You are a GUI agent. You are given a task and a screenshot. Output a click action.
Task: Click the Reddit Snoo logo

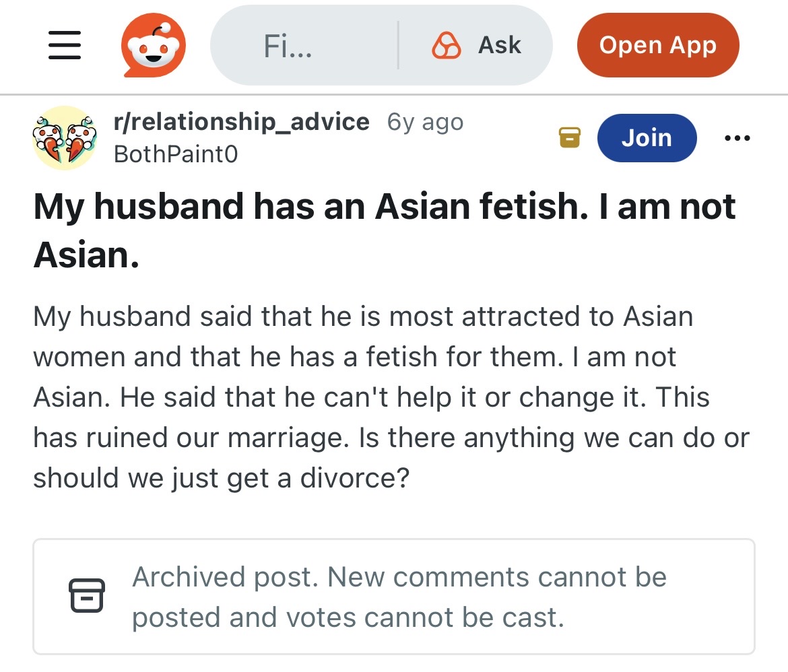click(153, 46)
